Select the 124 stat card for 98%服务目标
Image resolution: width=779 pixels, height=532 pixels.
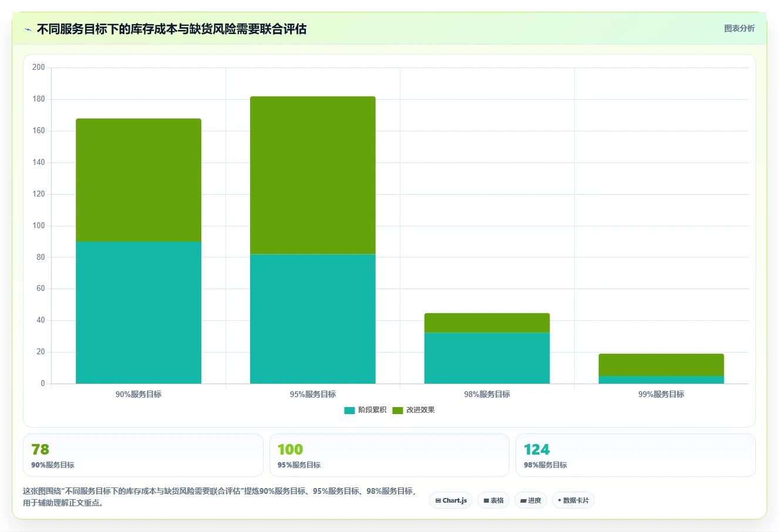[636, 455]
